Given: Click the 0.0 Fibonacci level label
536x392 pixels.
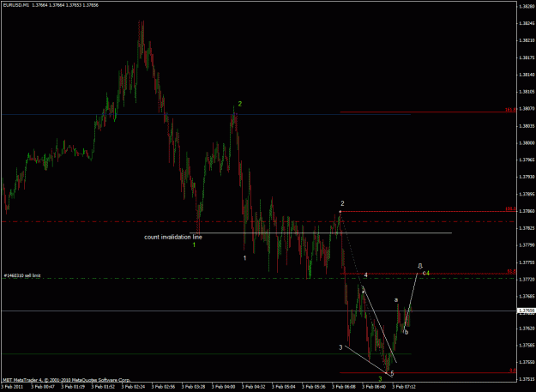Looking at the screenshot, I should (x=512, y=371).
